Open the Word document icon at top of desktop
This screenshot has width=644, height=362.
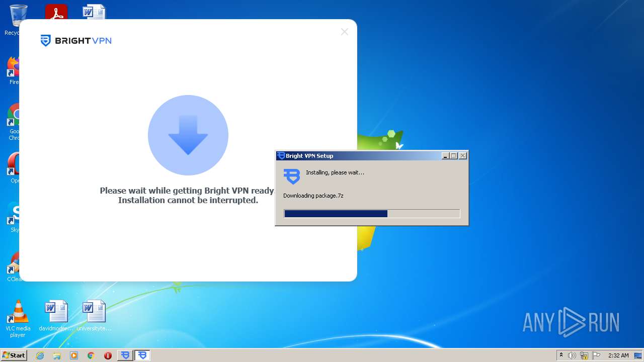tap(94, 12)
